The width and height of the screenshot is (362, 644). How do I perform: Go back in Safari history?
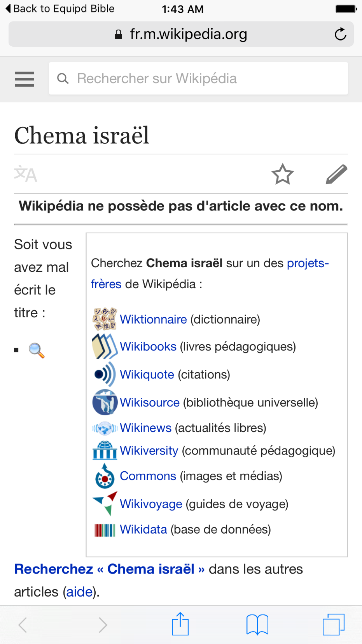pos(23,625)
